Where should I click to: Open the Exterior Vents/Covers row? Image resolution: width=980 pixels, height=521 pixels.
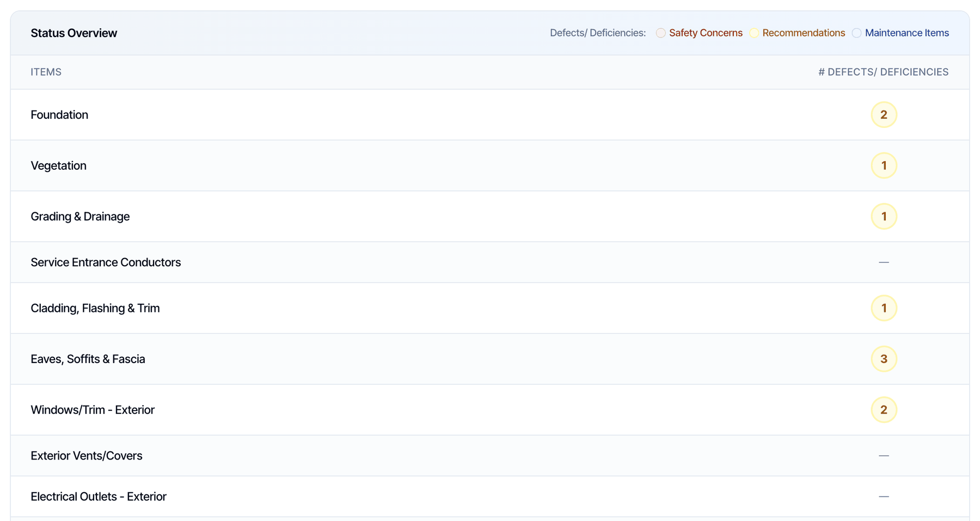(490, 456)
